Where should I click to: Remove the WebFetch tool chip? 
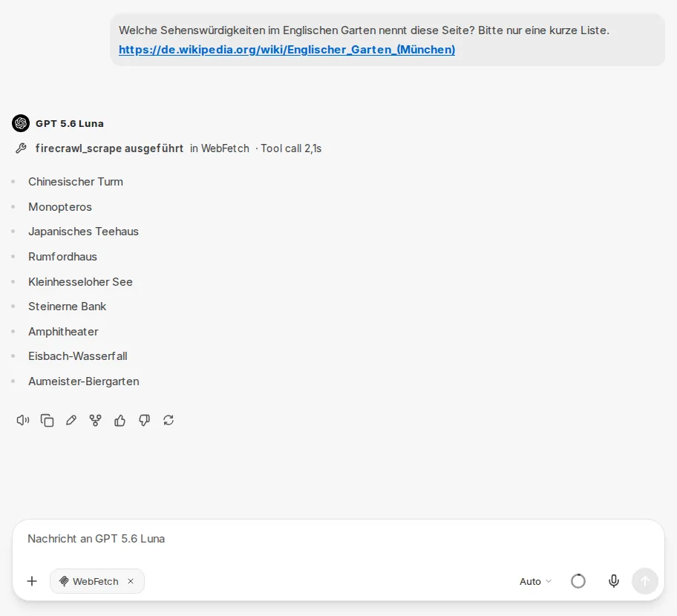(x=131, y=581)
